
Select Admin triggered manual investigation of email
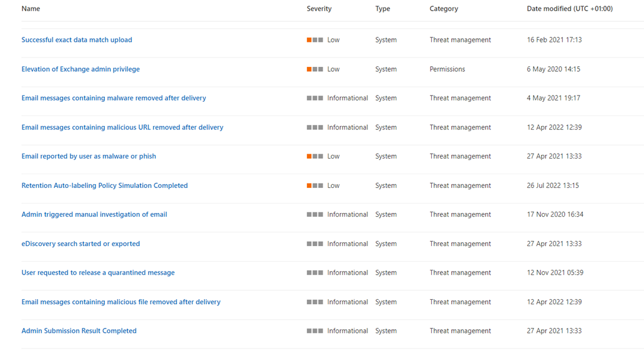94,215
